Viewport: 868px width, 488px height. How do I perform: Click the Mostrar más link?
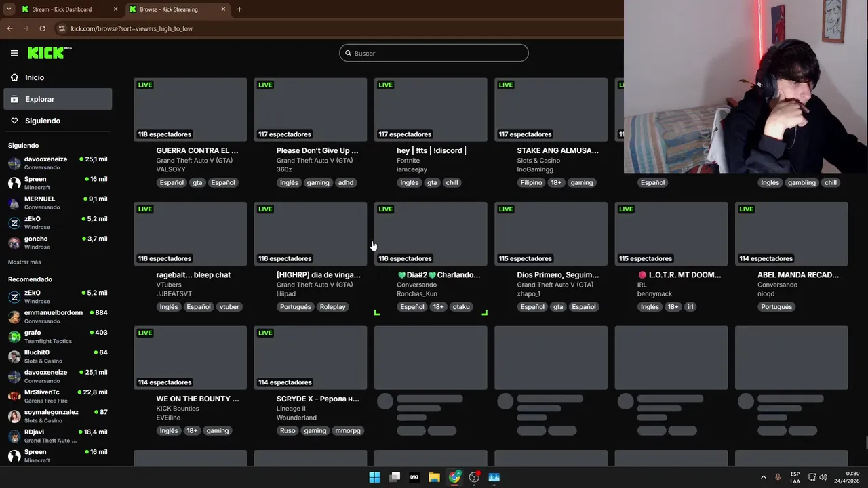24,262
